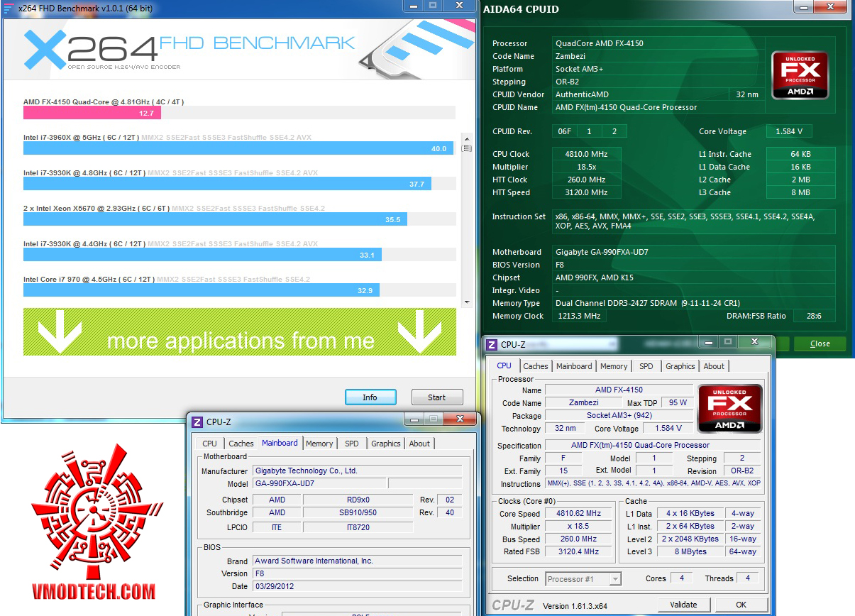Click the Core Speed field 4810.62 MHz
Viewport: 855px width, 616px height.
pyautogui.click(x=580, y=514)
